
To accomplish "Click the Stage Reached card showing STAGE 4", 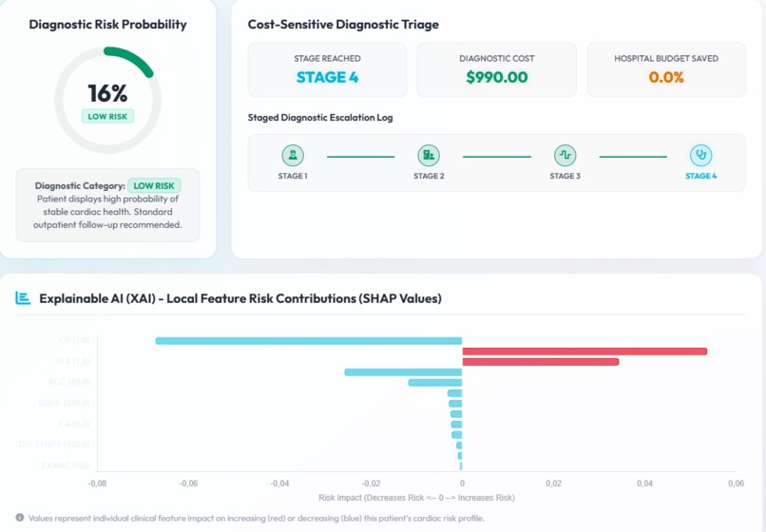I will (327, 70).
